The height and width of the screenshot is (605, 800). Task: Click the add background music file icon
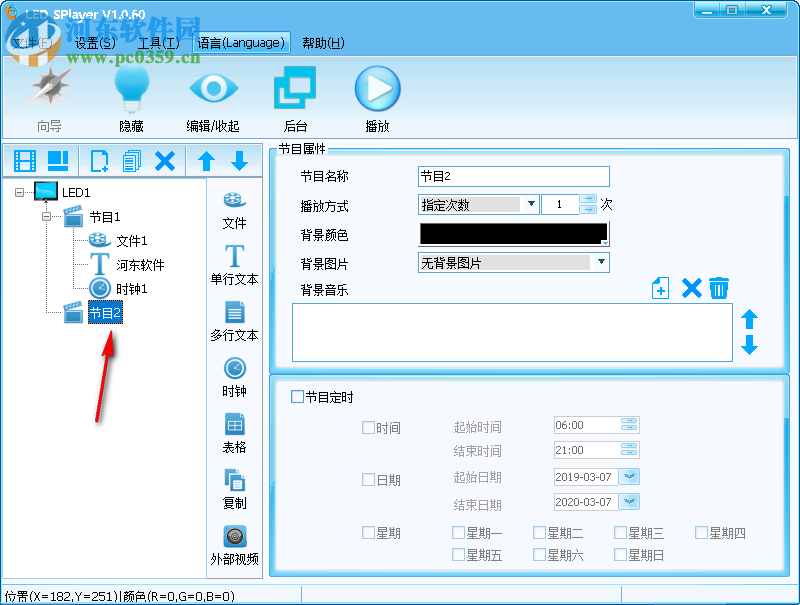click(660, 288)
